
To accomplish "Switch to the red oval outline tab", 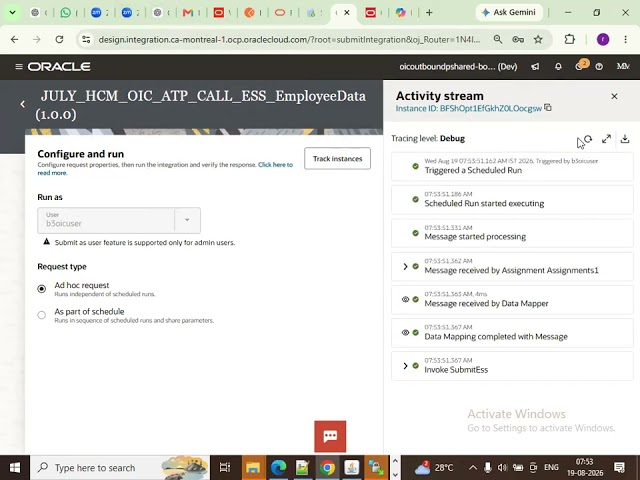I will 280,13.
